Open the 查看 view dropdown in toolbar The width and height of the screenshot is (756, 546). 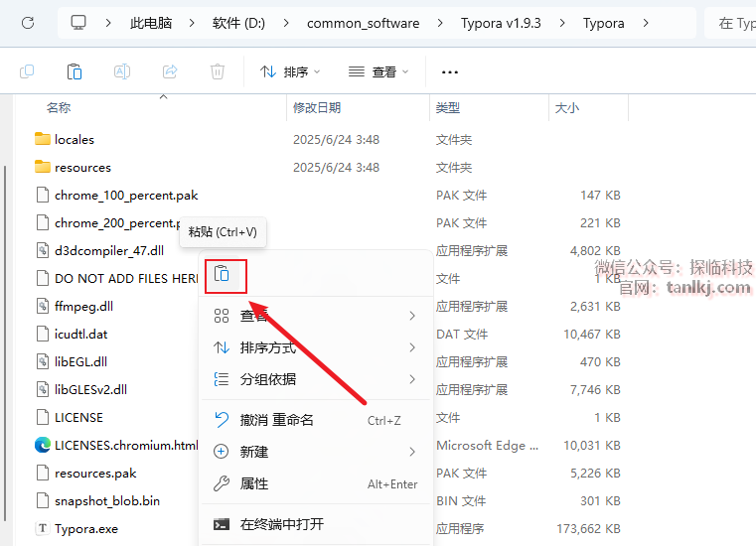click(x=378, y=71)
